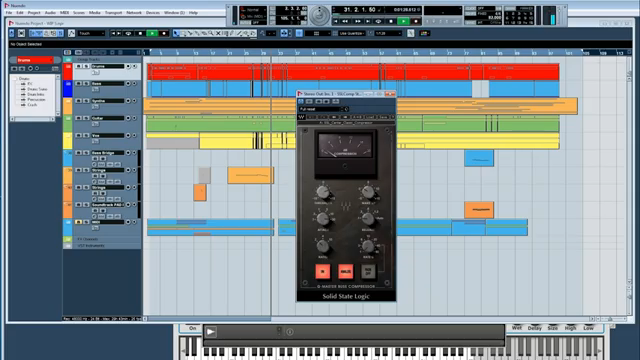Image resolution: width=640 pixels, height=360 pixels.
Task: Select Crash in inspector list
Action: (x=32, y=105)
